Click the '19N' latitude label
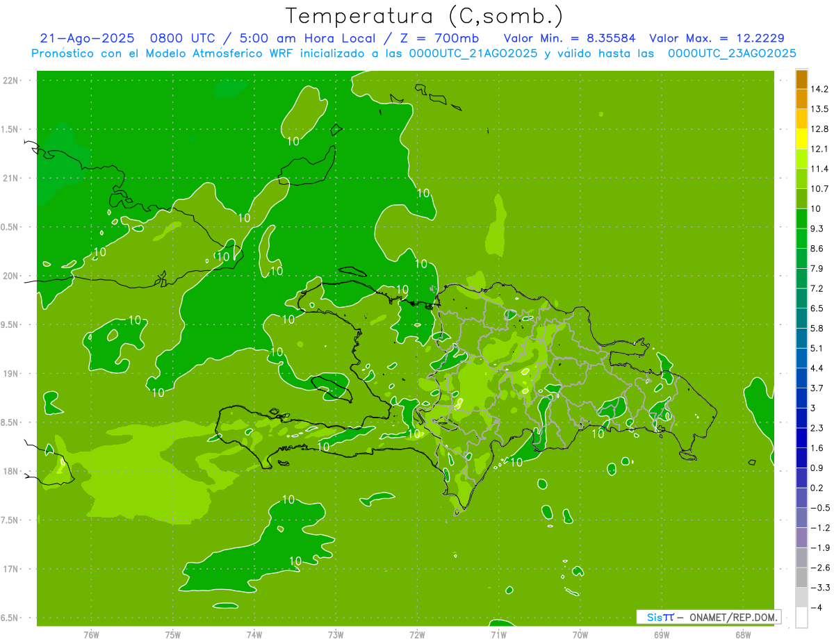Image resolution: width=834 pixels, height=644 pixels. coord(10,374)
